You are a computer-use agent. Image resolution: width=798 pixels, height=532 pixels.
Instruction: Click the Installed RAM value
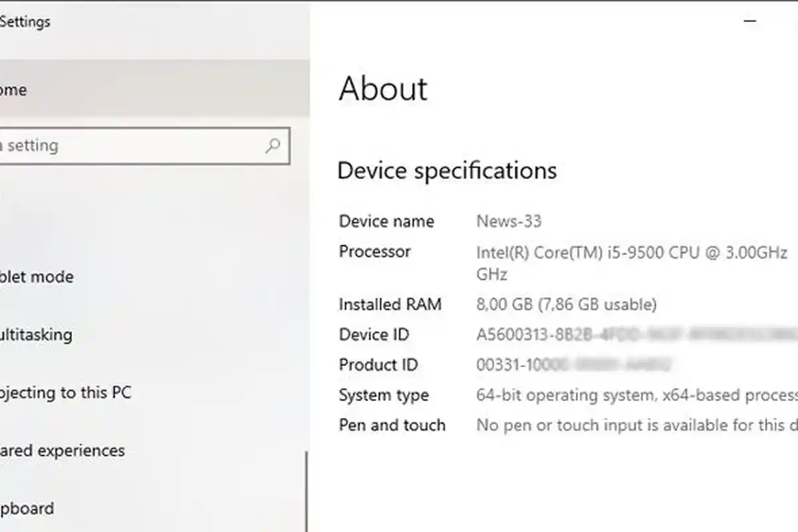[x=565, y=304]
